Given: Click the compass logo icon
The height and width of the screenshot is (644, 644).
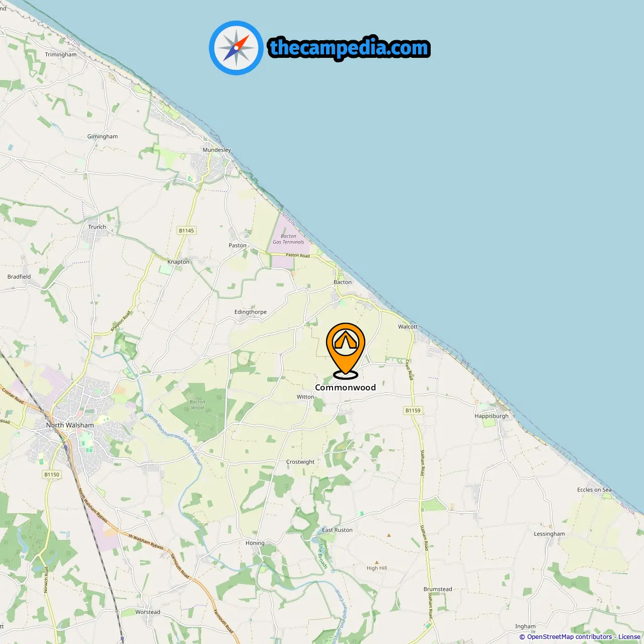Looking at the screenshot, I should (x=236, y=48).
